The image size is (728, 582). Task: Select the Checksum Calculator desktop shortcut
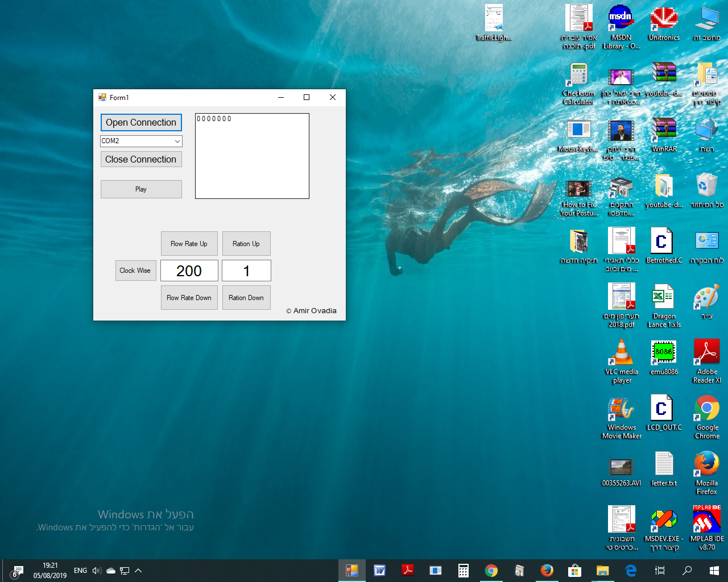pos(578,84)
